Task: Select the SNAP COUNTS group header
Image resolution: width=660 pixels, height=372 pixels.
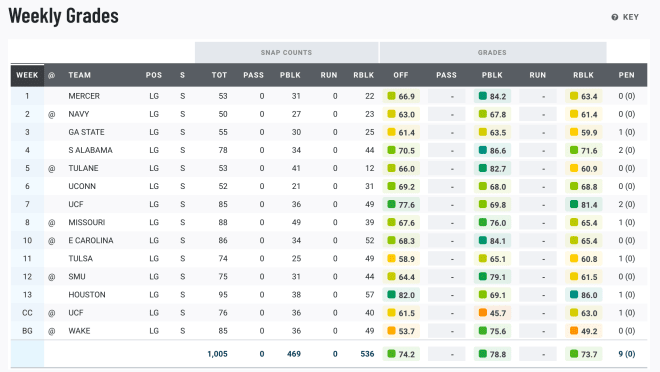Action: coord(286,53)
